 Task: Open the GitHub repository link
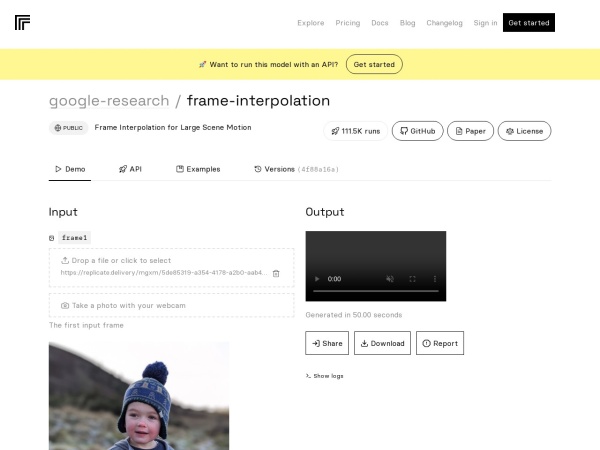(x=417, y=131)
